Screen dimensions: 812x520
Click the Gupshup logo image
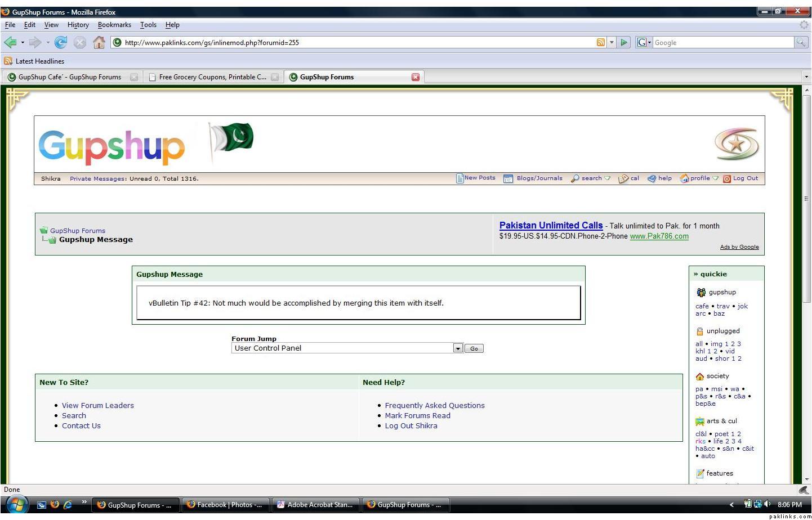(x=111, y=146)
